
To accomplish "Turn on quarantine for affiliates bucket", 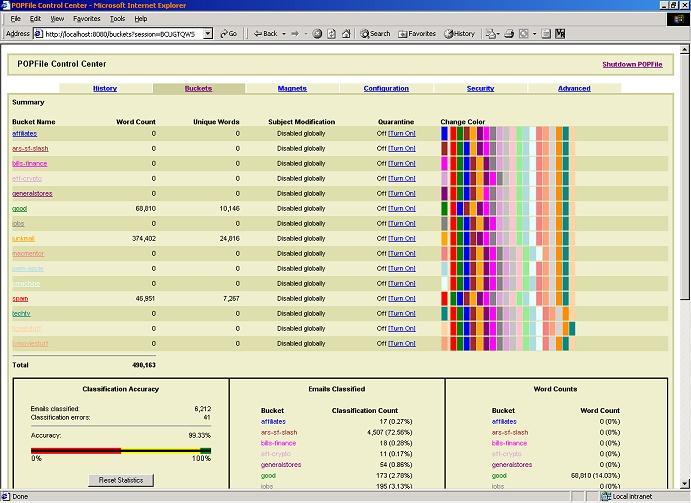I will 401,134.
